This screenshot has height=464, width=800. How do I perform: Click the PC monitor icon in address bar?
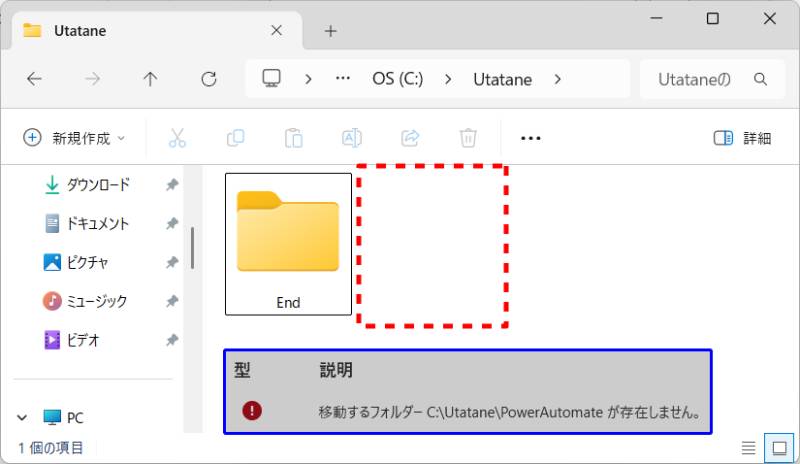tap(271, 79)
